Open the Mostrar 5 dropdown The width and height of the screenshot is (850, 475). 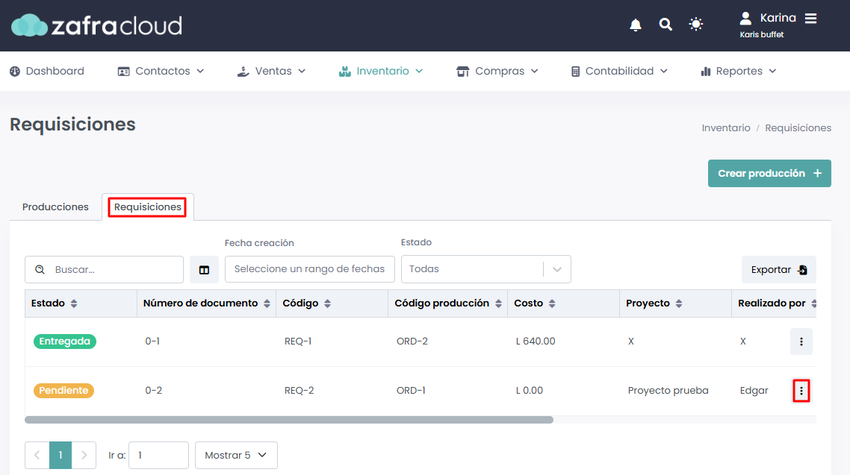tap(236, 455)
